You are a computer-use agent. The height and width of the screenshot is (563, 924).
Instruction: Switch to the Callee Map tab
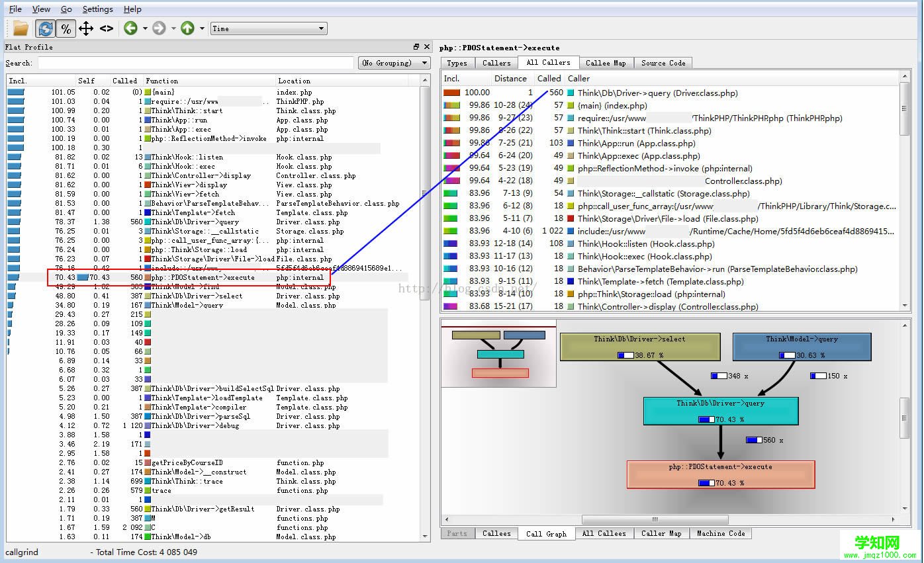pos(606,63)
